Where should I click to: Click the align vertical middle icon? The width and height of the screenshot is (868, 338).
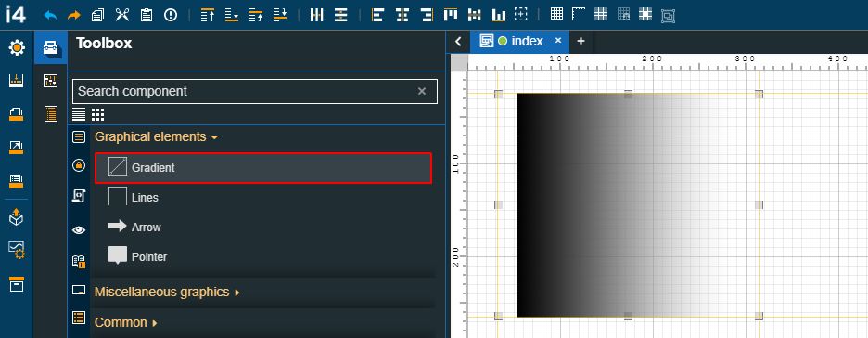(x=475, y=15)
